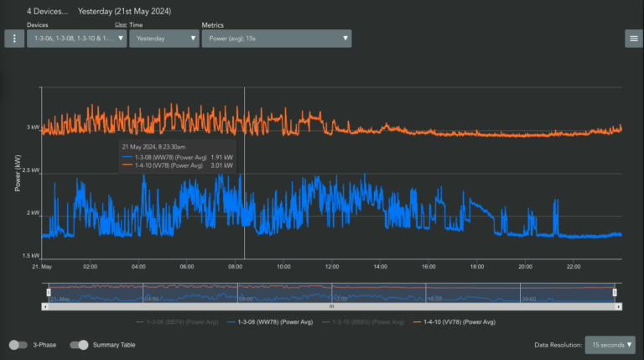The width and height of the screenshot is (644, 360).
Task: Click the center grip of navigator scrollbar
Action: (x=331, y=306)
